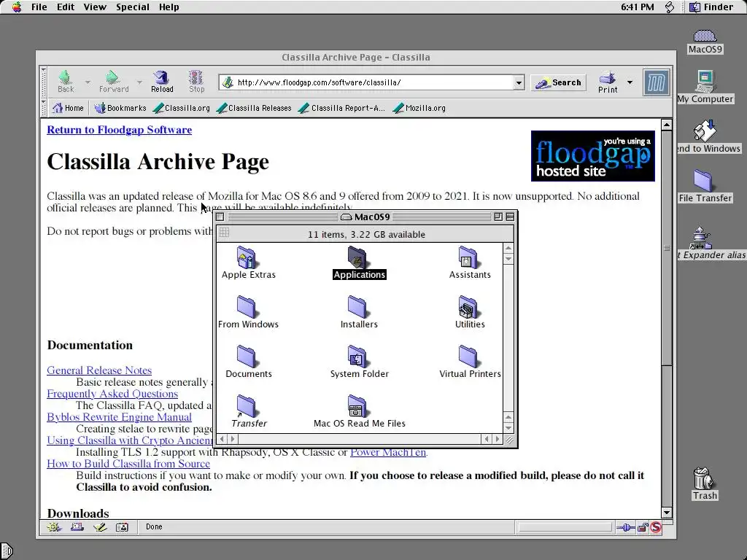Open the Classilla Releases bookmark

point(254,108)
